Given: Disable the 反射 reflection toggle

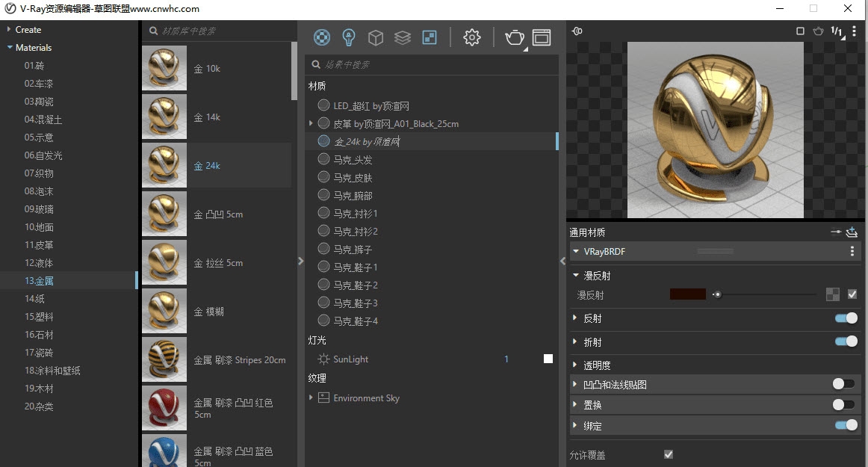Looking at the screenshot, I should (x=846, y=318).
